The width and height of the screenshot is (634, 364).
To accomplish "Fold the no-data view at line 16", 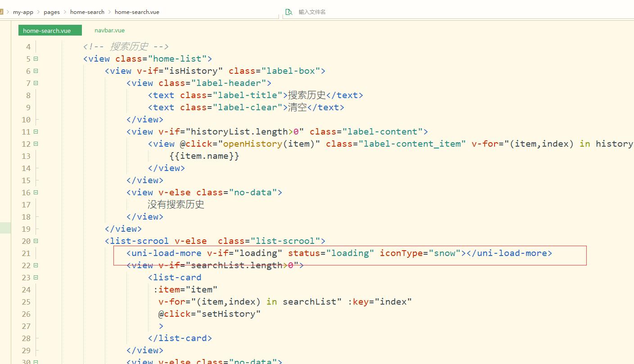I will tap(36, 193).
